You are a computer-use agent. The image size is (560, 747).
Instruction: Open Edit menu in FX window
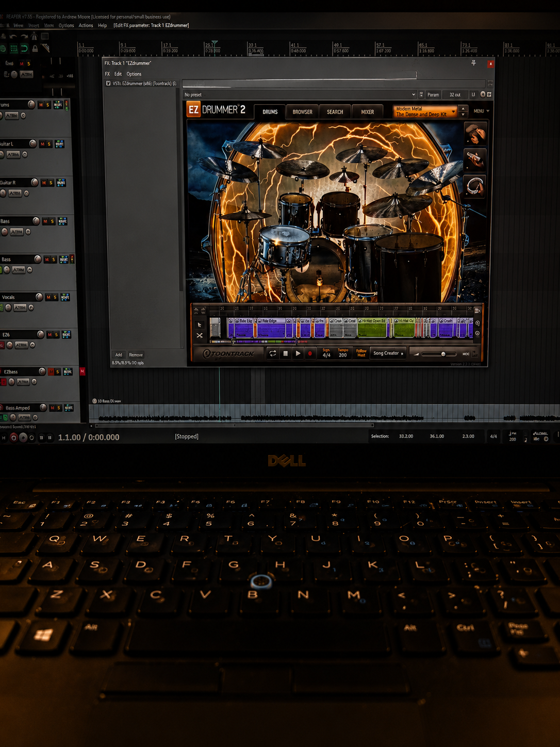(x=118, y=74)
